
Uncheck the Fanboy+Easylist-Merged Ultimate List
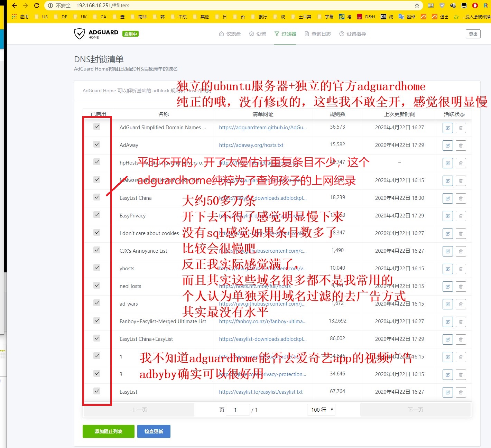97,320
